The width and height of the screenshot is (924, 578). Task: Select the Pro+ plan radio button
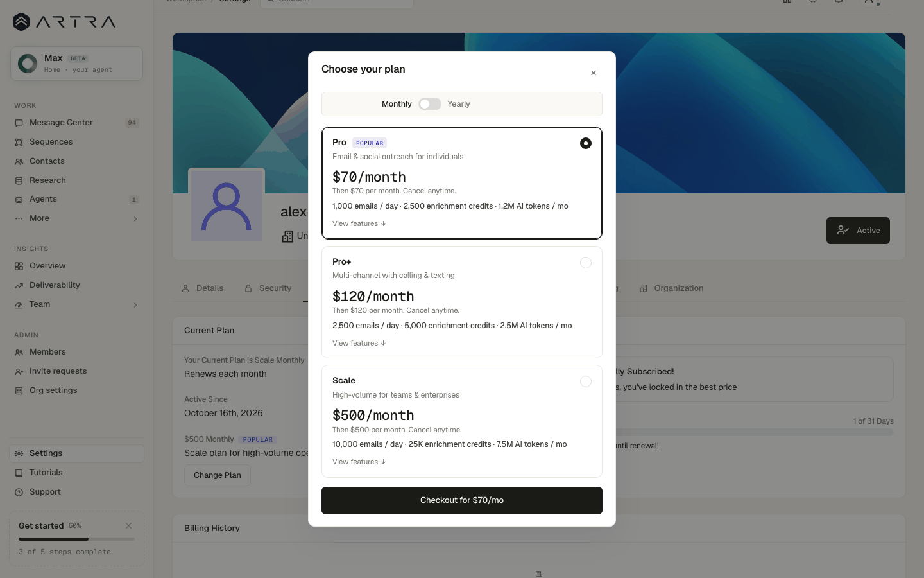pyautogui.click(x=586, y=263)
